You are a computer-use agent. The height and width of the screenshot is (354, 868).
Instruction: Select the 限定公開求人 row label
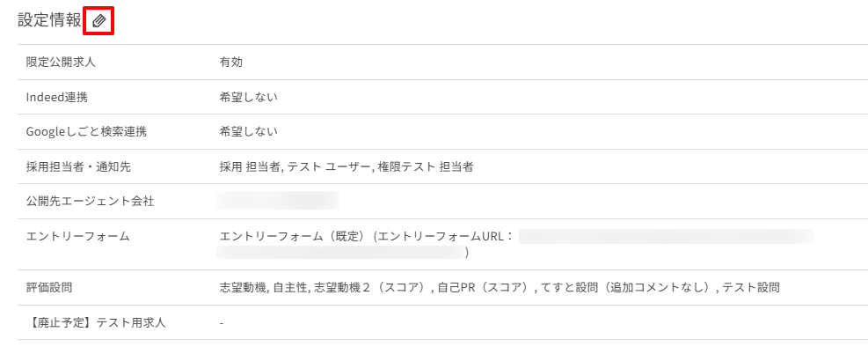60,63
